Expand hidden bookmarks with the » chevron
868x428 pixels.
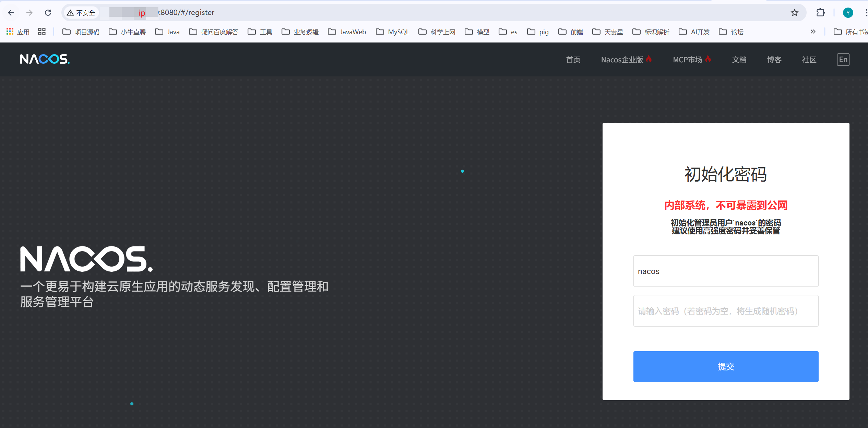[x=812, y=31]
